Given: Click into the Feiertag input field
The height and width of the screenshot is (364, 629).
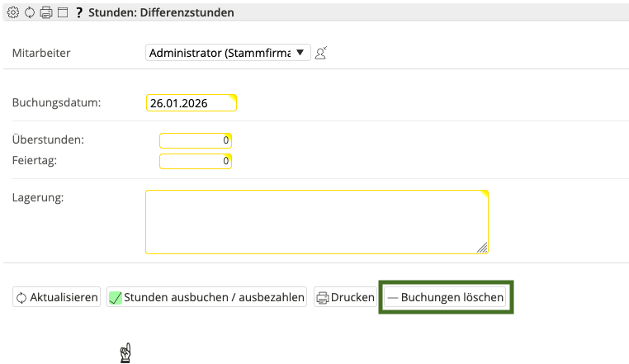Looking at the screenshot, I should coord(195,161).
